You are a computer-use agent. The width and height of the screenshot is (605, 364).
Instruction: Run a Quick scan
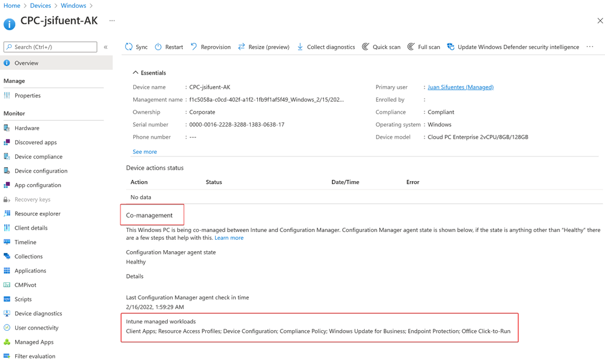[381, 47]
